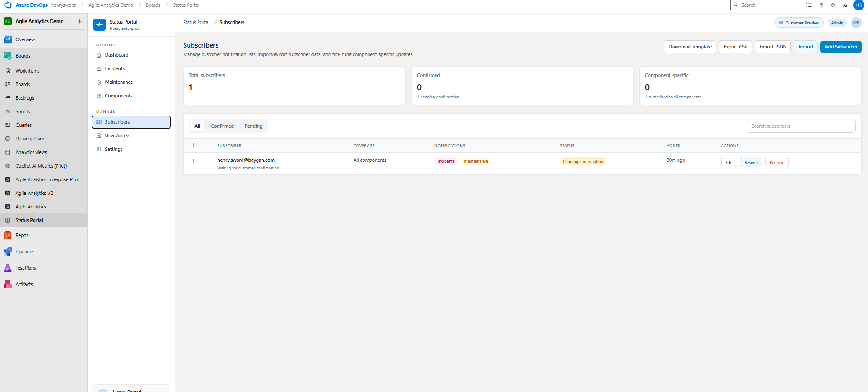Viewport: 868px width, 392px height.
Task: Open Overview in the project sidebar
Action: pyautogui.click(x=44, y=39)
